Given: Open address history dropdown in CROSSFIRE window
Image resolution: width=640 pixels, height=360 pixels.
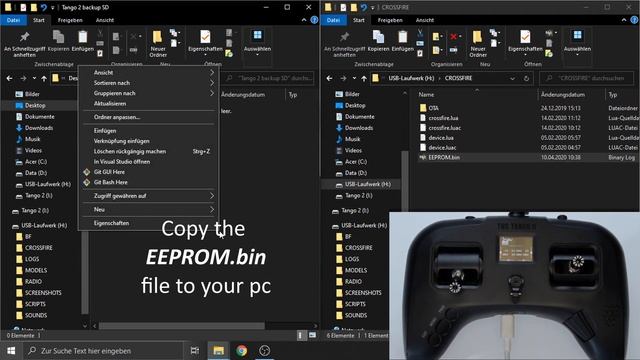Looking at the screenshot, I should [x=512, y=78].
